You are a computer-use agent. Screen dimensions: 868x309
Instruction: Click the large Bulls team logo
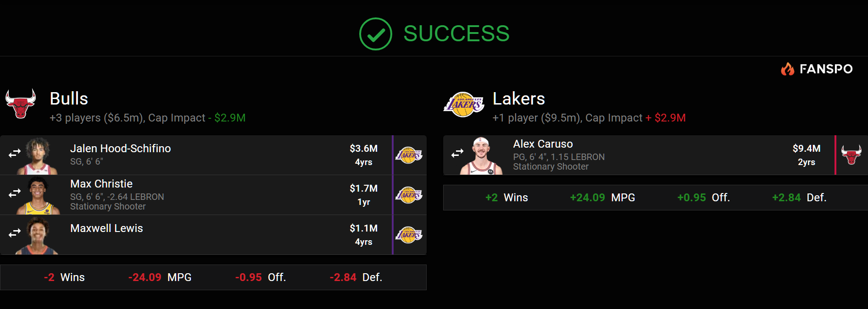click(21, 103)
